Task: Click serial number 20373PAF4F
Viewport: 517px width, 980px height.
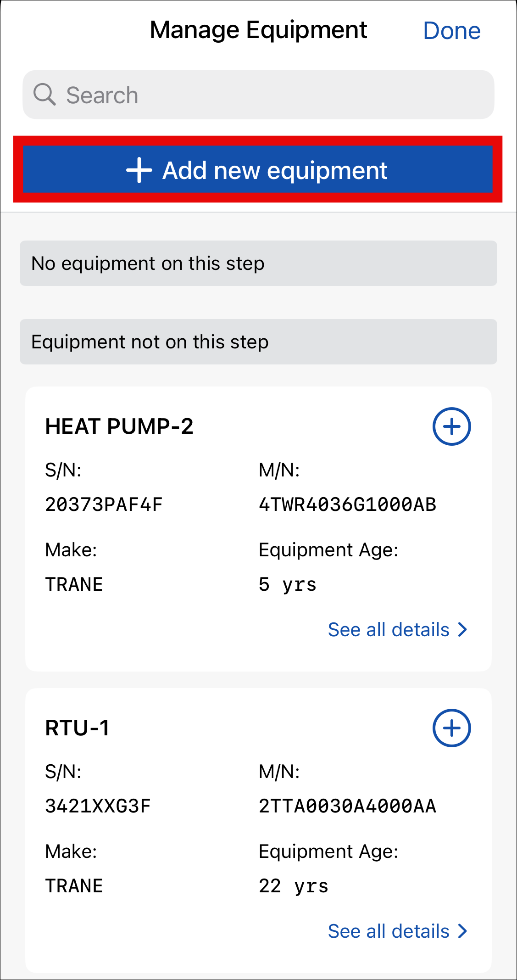Action: [104, 504]
